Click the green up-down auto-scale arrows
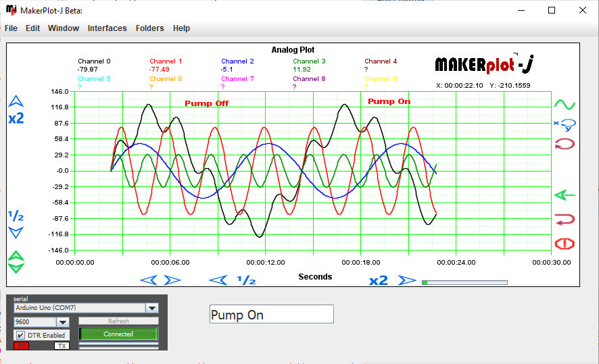This screenshot has width=599, height=364. [x=16, y=262]
